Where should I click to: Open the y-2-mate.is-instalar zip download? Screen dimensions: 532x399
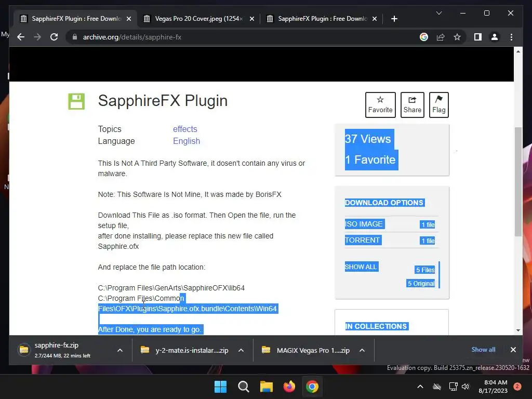[x=185, y=350]
